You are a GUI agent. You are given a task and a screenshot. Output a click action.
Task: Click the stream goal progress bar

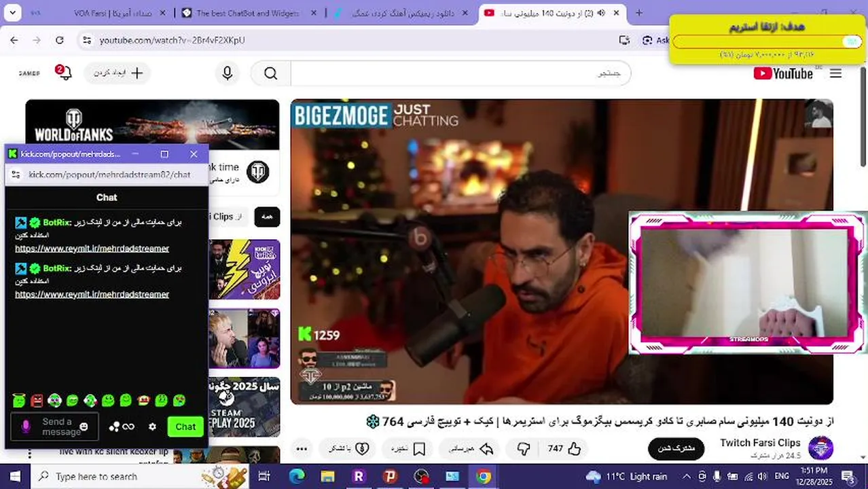[x=767, y=41]
